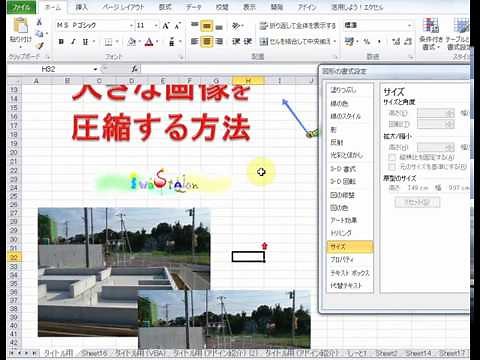Click the Copy icon in Clipboard group
The width and height of the screenshot is (480, 360).
click(39, 33)
